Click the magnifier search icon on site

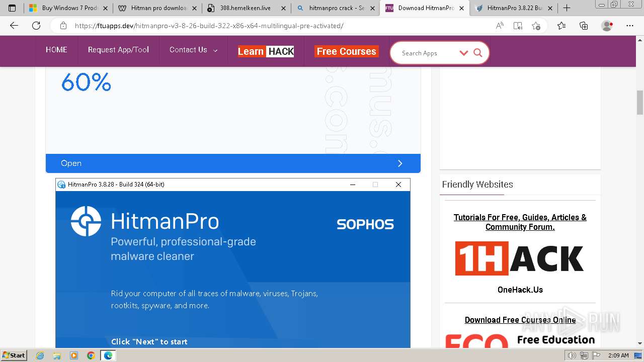pyautogui.click(x=478, y=53)
